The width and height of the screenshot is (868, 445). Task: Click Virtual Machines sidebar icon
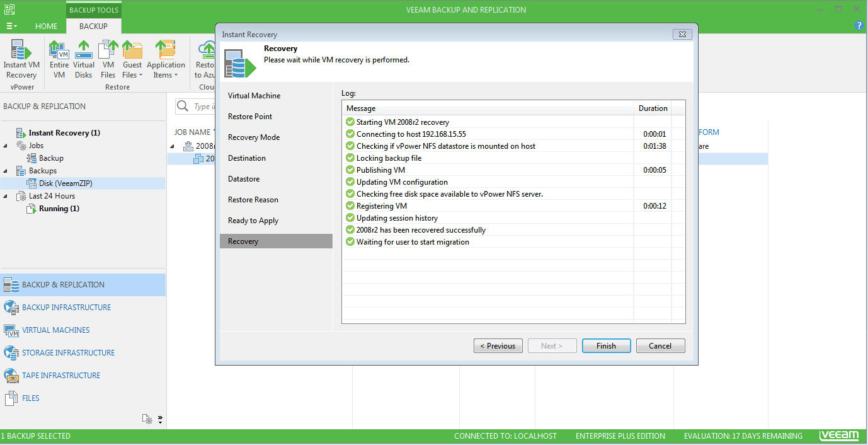tap(11, 330)
